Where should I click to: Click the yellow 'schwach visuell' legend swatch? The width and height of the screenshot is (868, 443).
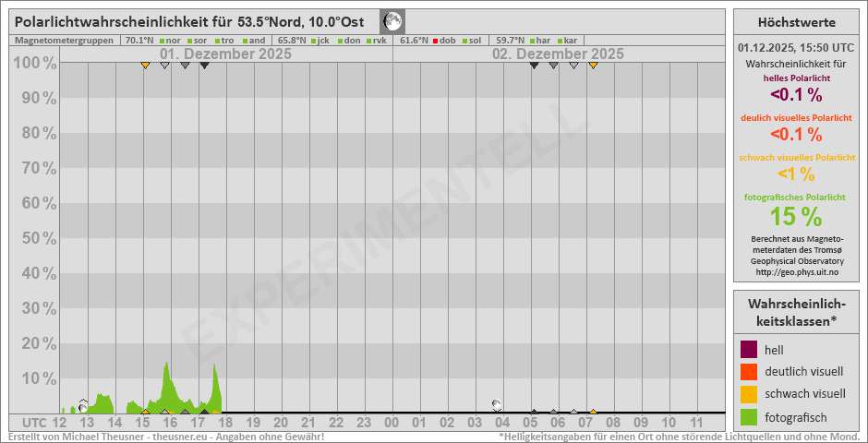pyautogui.click(x=749, y=392)
